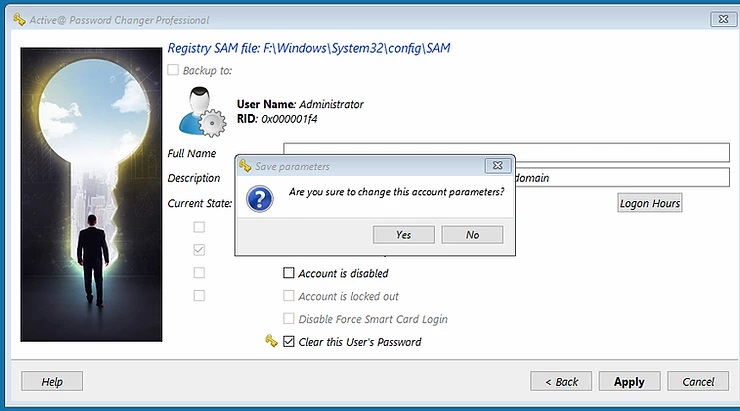Click into the Description field

(x=506, y=177)
